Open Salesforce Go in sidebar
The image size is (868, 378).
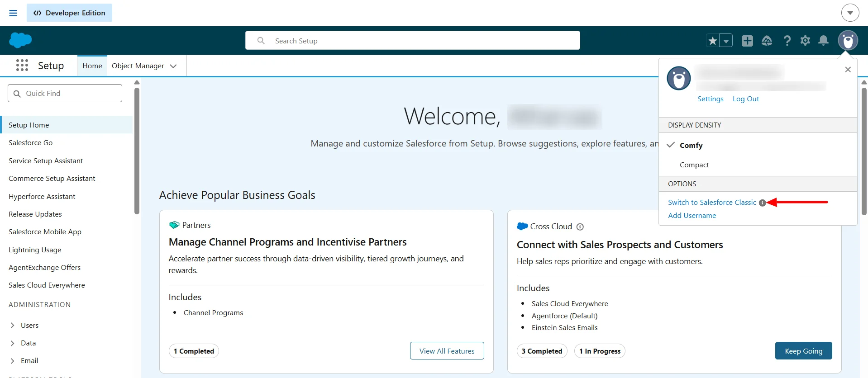[x=30, y=143]
